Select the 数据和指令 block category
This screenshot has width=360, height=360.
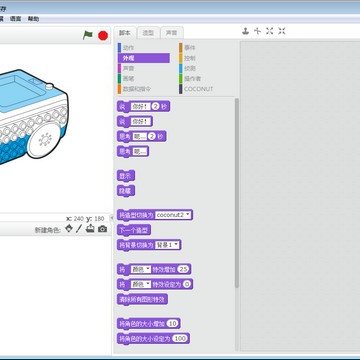[x=144, y=89]
